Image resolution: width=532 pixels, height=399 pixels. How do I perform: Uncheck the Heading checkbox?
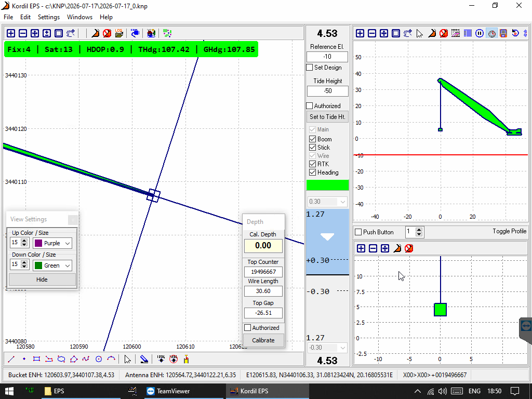click(312, 172)
